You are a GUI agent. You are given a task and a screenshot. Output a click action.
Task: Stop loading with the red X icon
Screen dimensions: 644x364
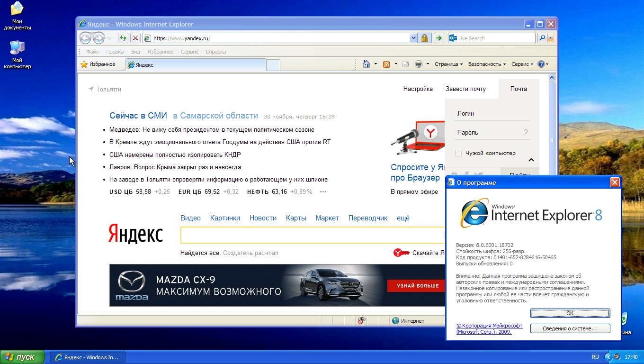[x=135, y=38]
